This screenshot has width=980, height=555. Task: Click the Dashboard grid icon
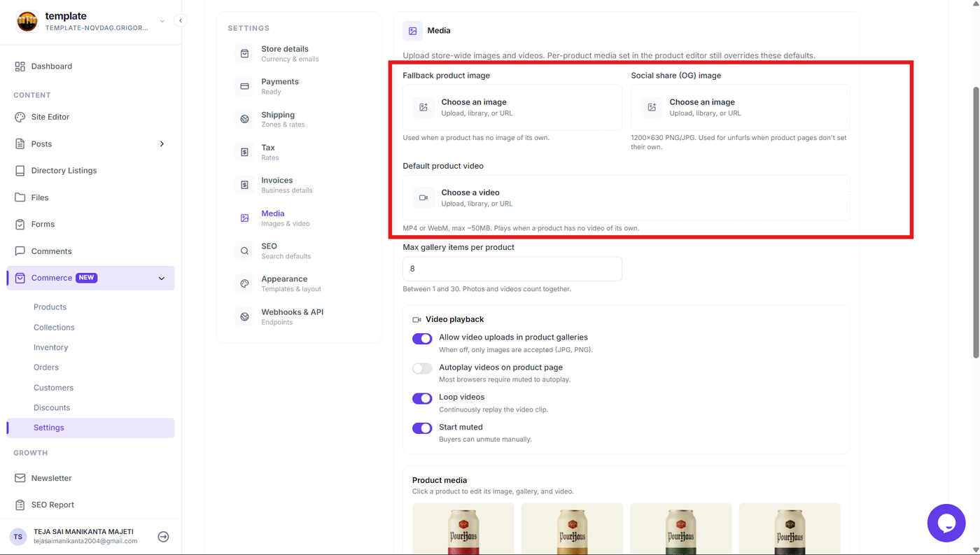(20, 66)
